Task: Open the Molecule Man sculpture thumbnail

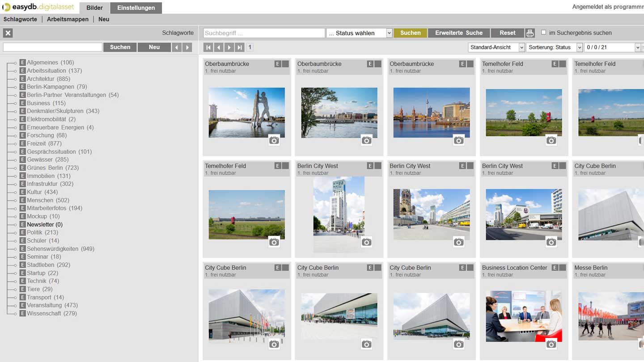Action: pyautogui.click(x=247, y=113)
